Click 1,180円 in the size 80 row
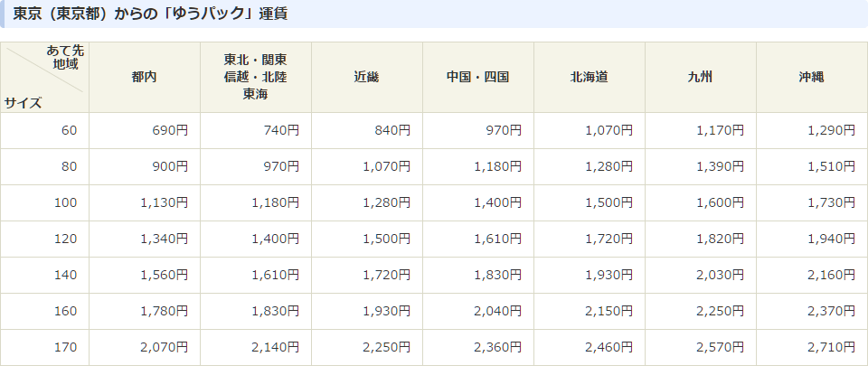868x366 pixels. tap(497, 166)
